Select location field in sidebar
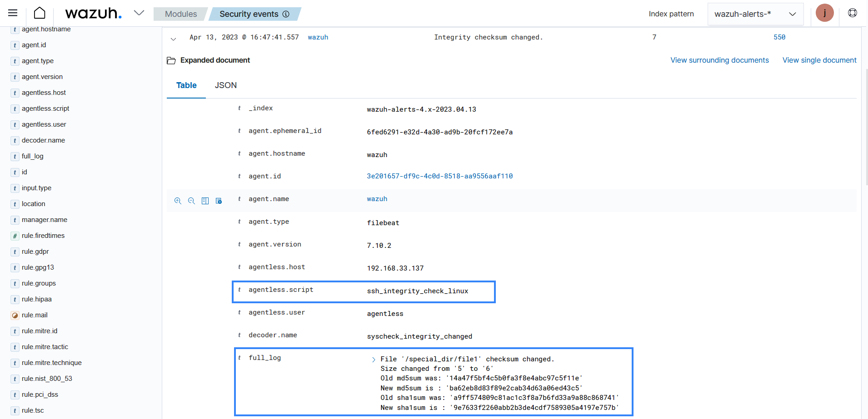Image resolution: width=868 pixels, height=419 pixels. click(x=33, y=204)
